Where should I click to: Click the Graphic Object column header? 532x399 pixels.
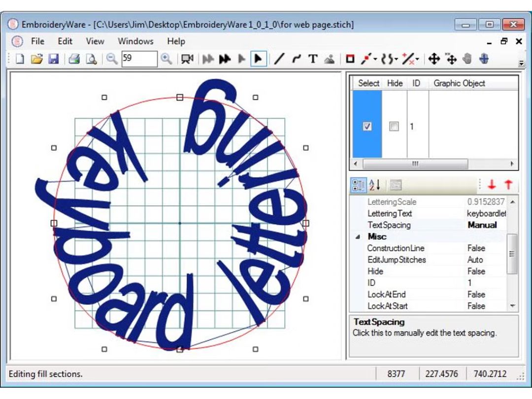pos(460,83)
